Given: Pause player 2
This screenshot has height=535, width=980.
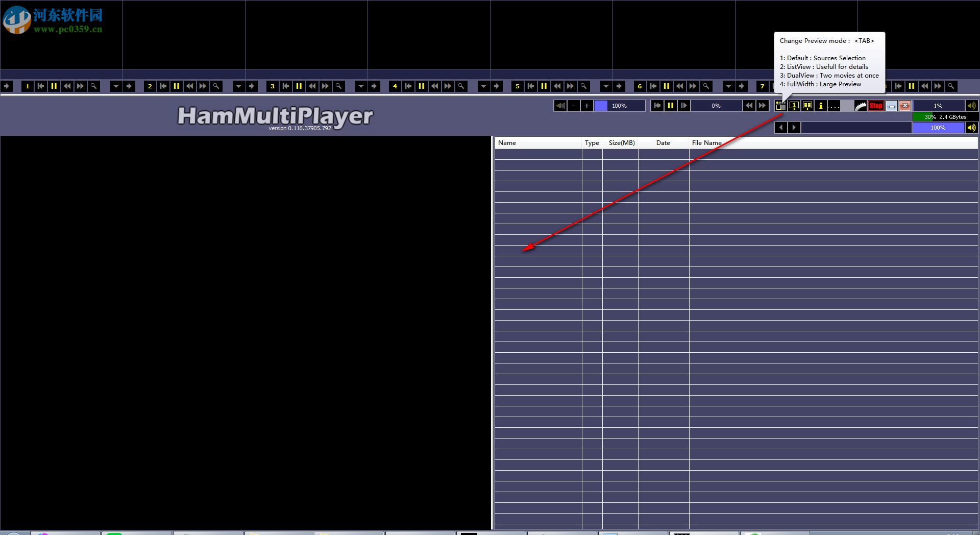Looking at the screenshot, I should 177,86.
